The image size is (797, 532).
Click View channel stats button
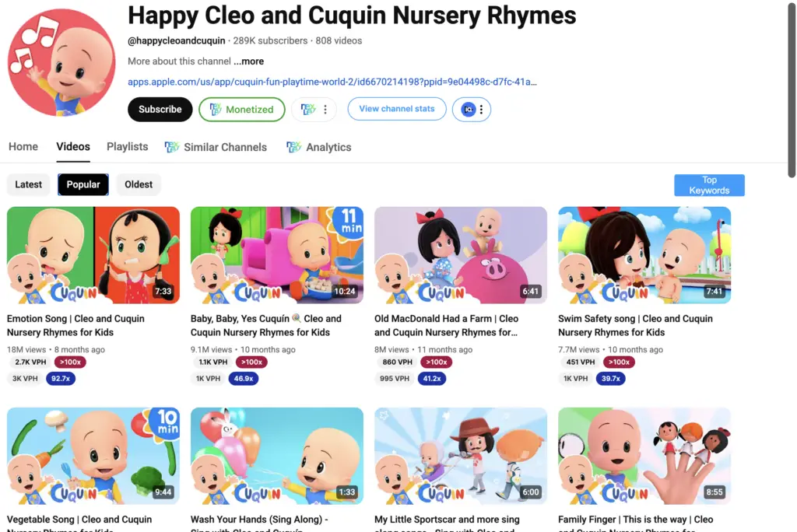[397, 109]
